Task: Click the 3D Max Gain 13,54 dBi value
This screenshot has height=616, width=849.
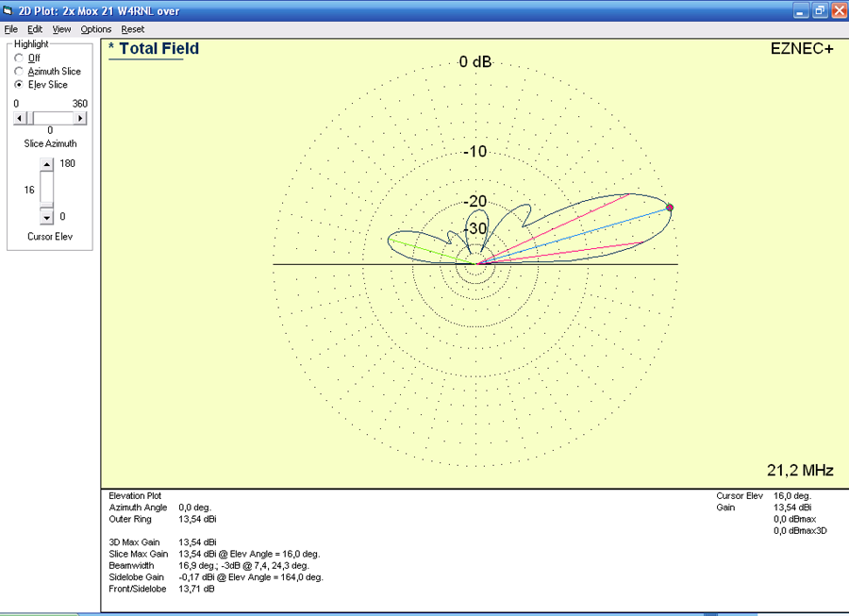Action: pyautogui.click(x=197, y=541)
